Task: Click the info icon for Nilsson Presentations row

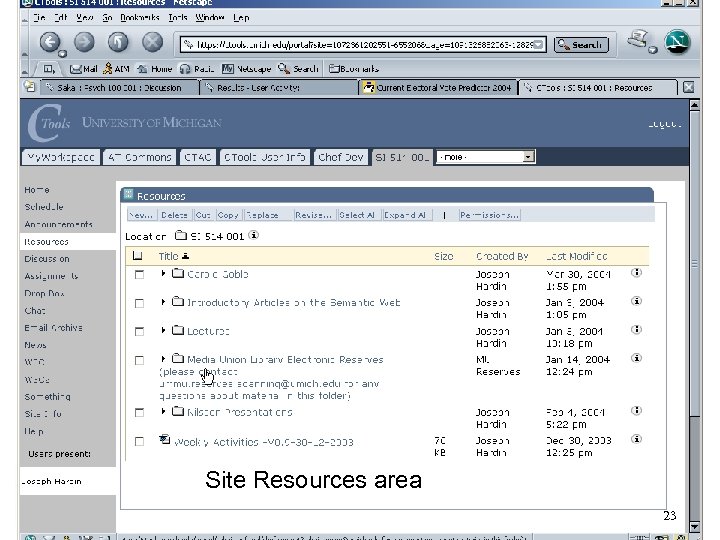Action: point(636,411)
